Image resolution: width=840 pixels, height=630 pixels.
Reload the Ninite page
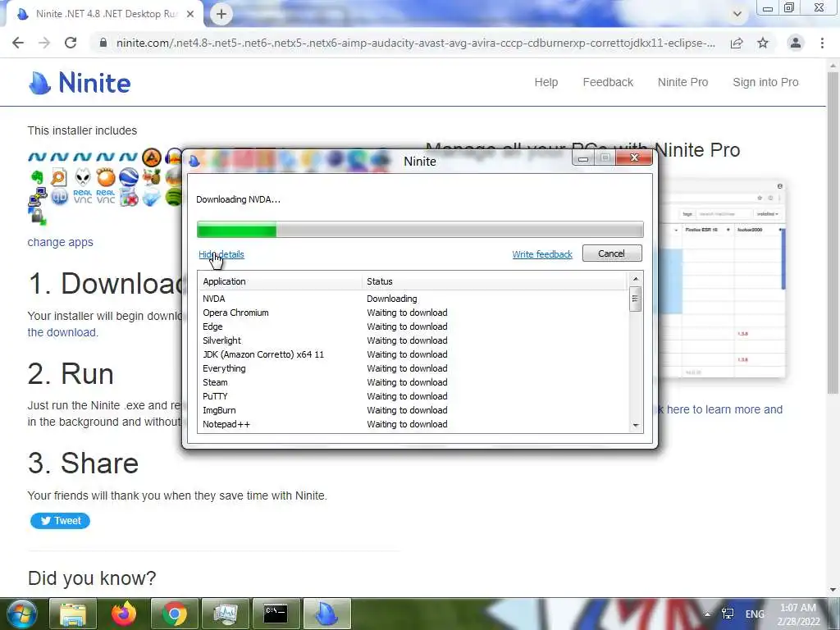coord(71,43)
